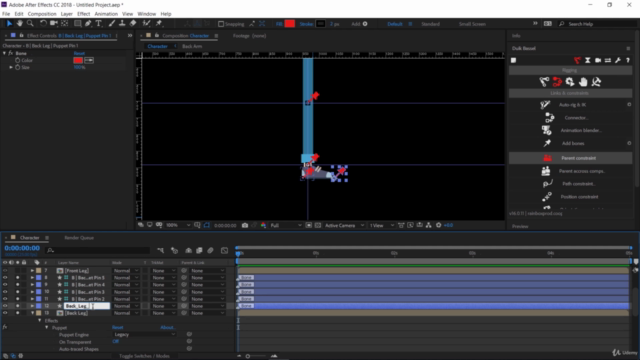Open the Composition menu

pyautogui.click(x=42, y=14)
